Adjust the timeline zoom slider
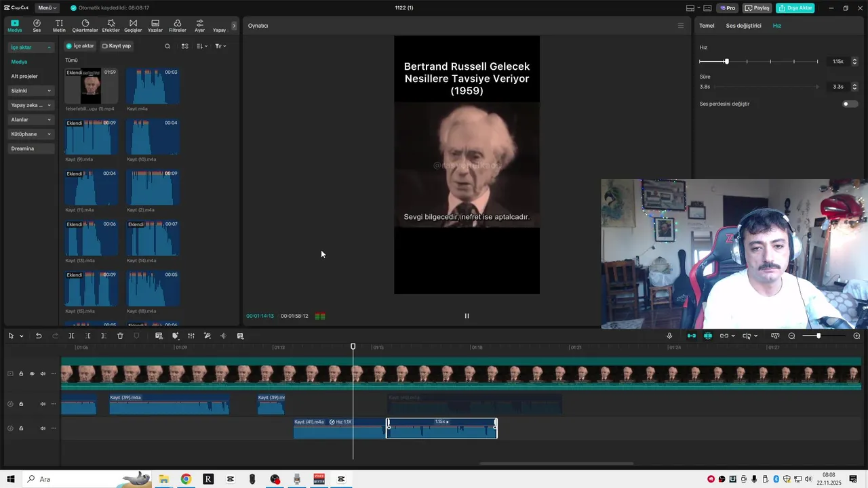This screenshot has width=868, height=488. point(818,336)
